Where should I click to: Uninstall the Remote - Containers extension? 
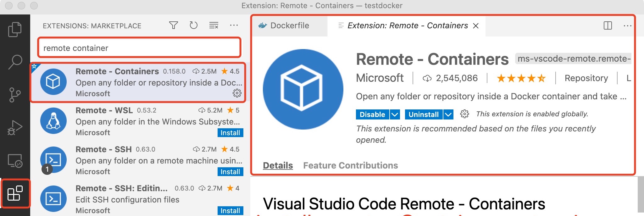coord(424,114)
